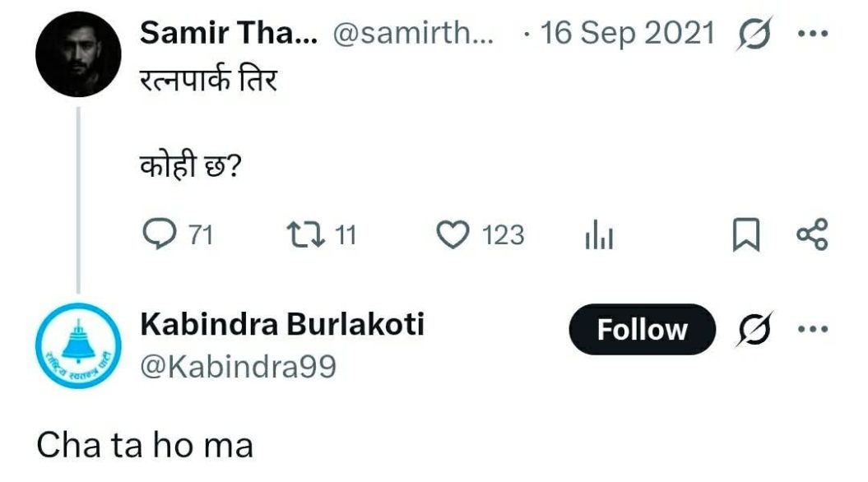
Task: Like the tweet with 123 likes
Action: [451, 236]
